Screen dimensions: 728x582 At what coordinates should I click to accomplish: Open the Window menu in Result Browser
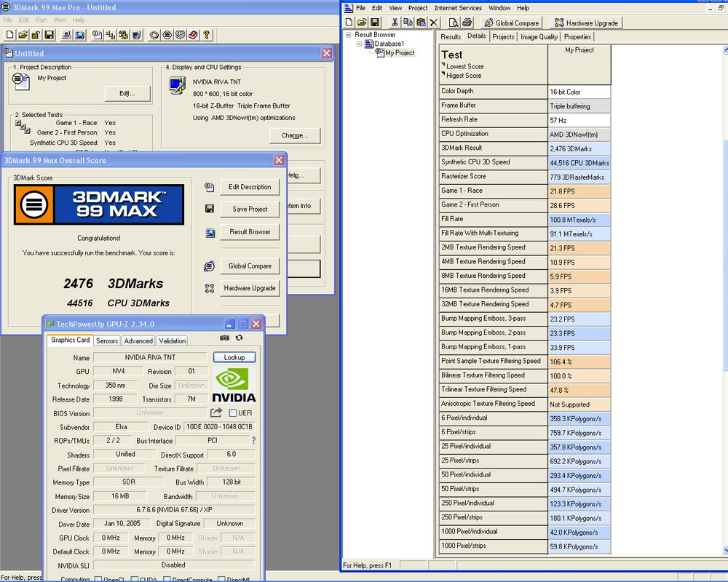coord(499,8)
